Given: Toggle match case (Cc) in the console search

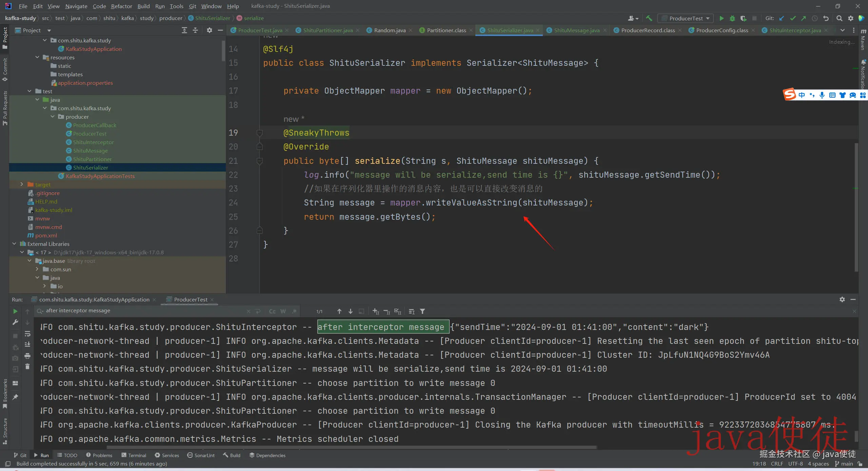Looking at the screenshot, I should (x=272, y=311).
